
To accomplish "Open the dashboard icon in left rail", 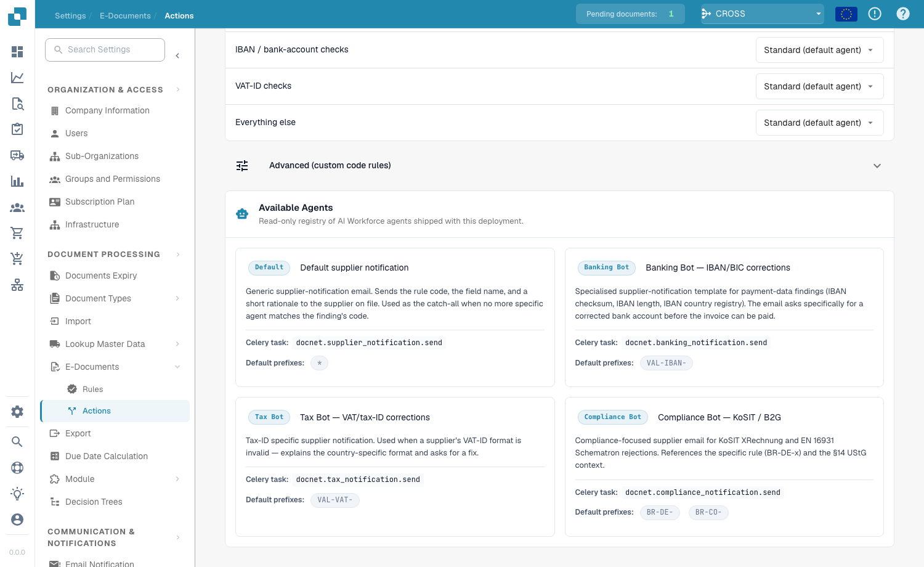I will coord(17,52).
